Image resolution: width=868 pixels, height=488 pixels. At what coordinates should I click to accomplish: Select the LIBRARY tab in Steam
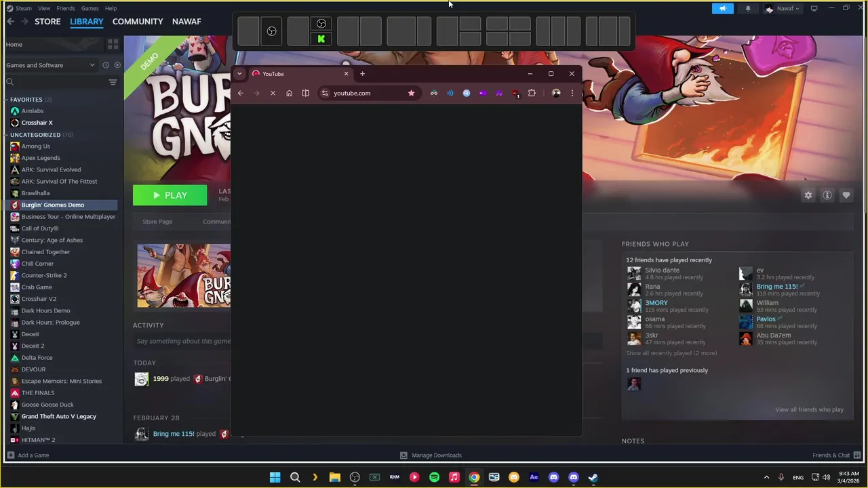[87, 22]
